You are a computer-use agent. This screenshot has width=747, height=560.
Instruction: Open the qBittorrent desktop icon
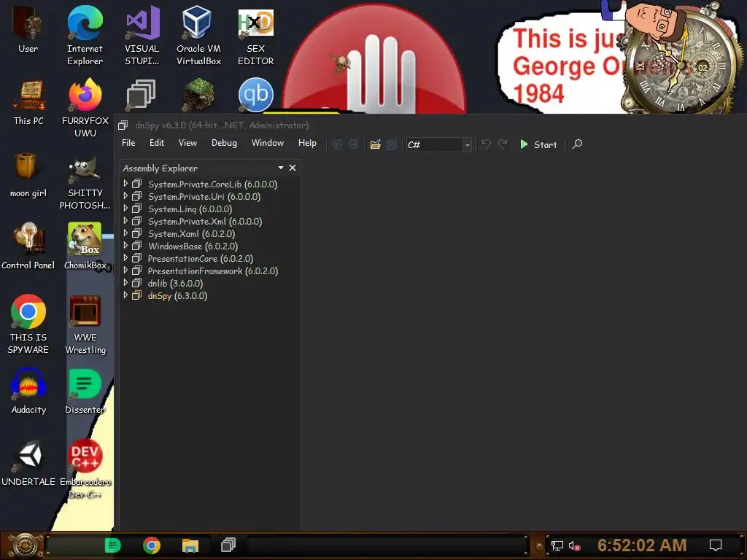pos(256,96)
